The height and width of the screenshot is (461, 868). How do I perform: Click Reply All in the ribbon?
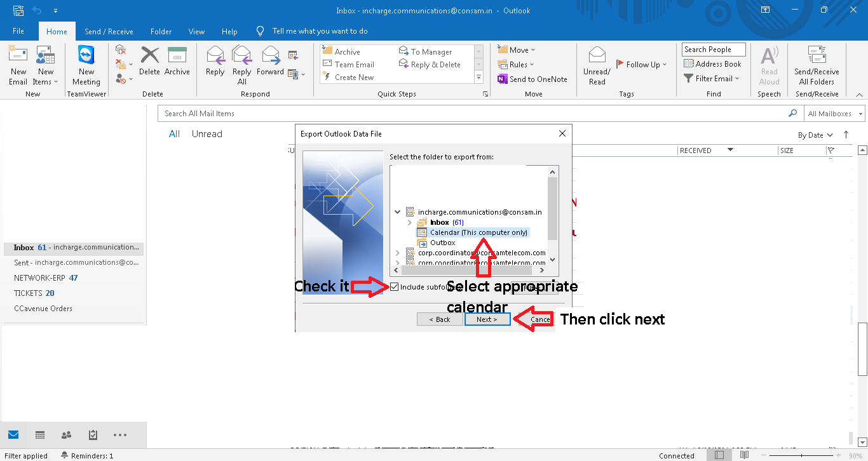click(241, 65)
